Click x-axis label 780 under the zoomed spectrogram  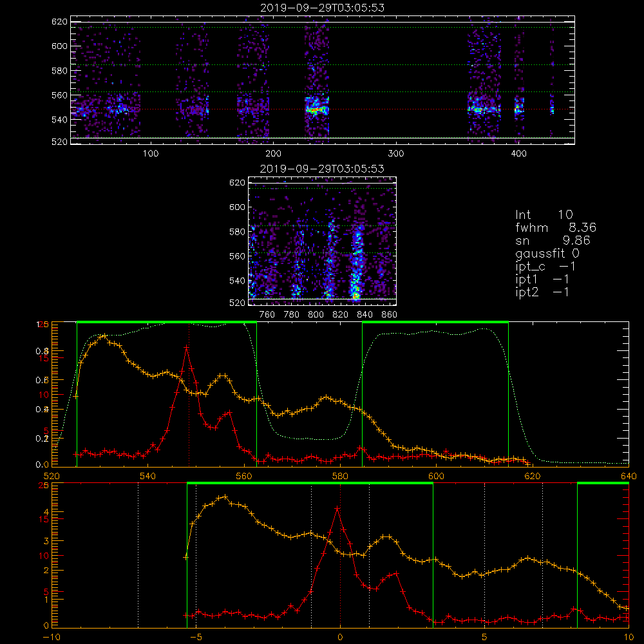292,315
